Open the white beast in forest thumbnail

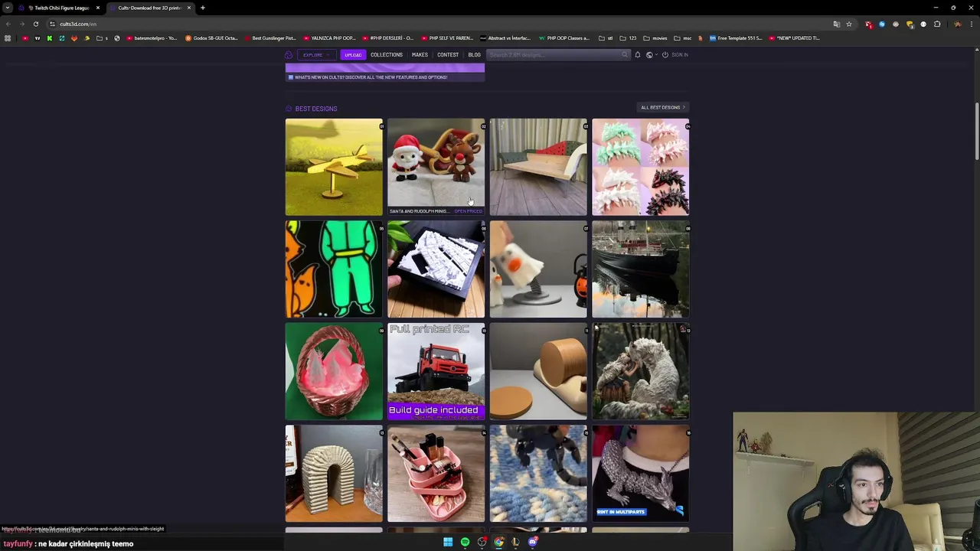click(x=641, y=372)
